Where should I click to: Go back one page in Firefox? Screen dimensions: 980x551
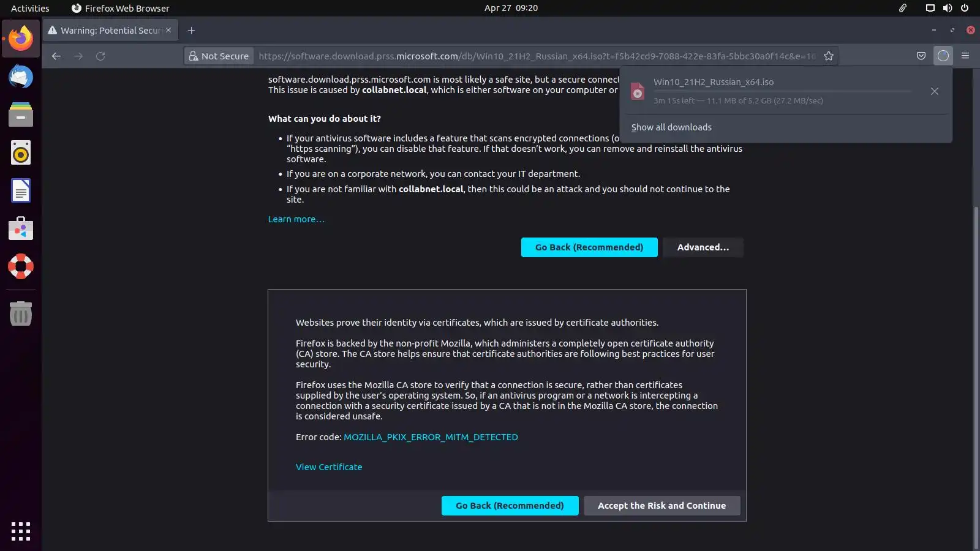click(x=56, y=56)
